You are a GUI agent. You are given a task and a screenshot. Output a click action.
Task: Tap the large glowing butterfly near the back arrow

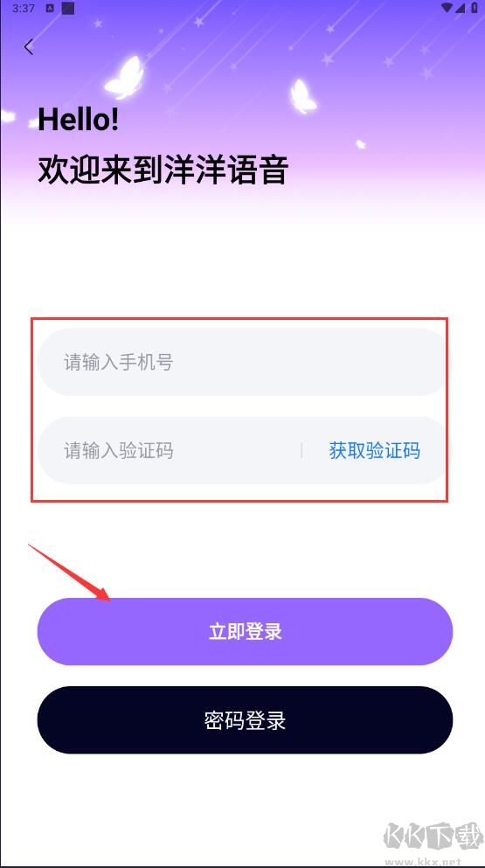click(x=125, y=76)
